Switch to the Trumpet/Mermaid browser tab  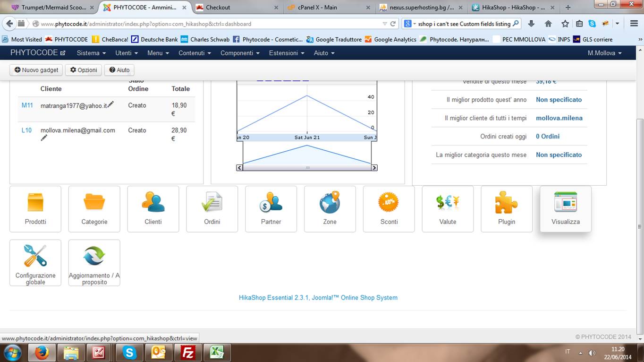coord(52,7)
